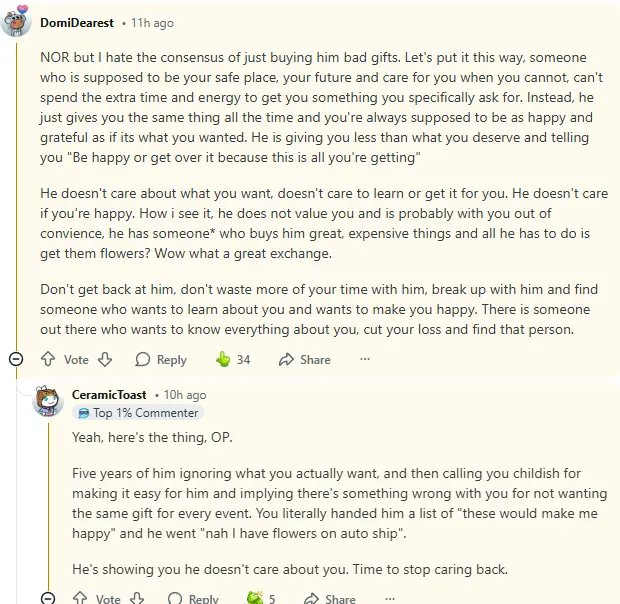Collapse CeramicToast's comment thread

[x=47, y=598]
